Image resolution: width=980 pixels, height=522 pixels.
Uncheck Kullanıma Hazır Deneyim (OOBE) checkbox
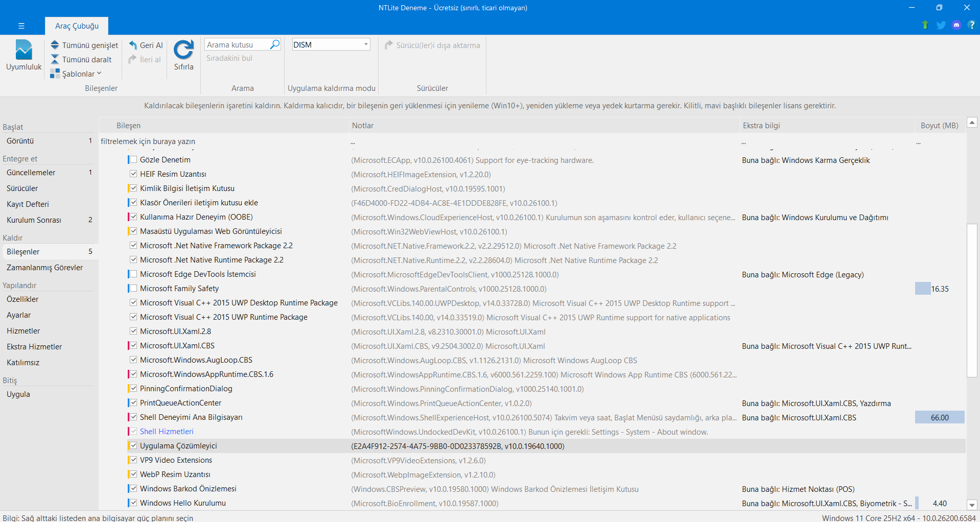tap(133, 217)
